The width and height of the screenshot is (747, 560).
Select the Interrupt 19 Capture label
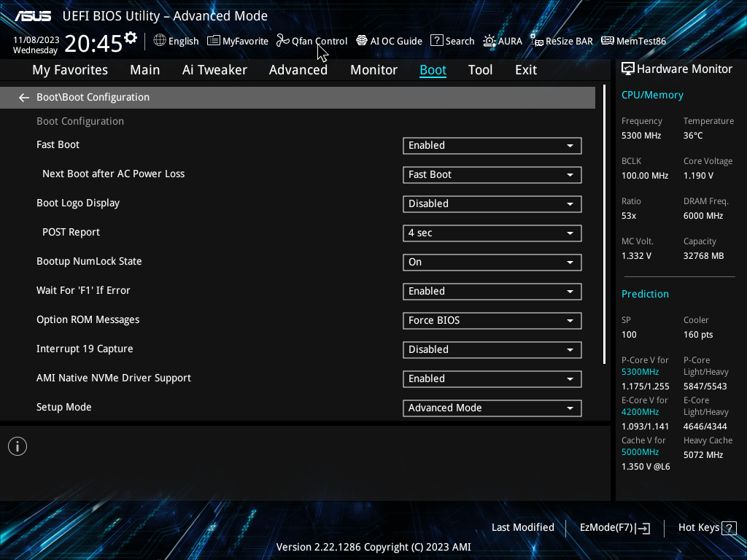point(85,349)
